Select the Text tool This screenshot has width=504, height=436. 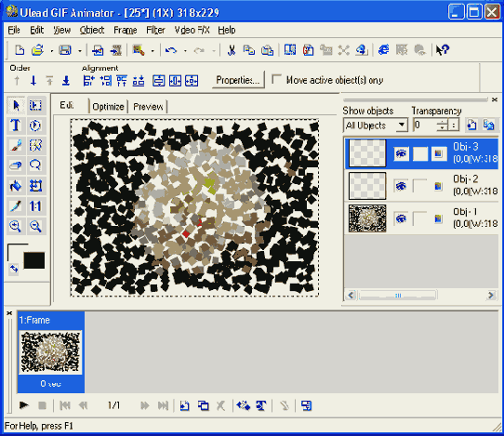coord(16,126)
